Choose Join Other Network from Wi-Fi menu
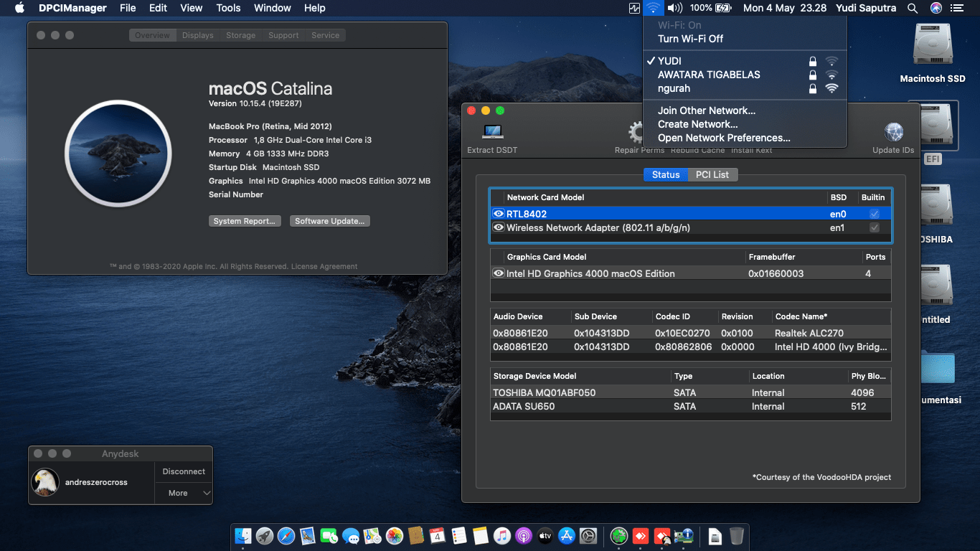Screen dimensions: 980x551 pos(745,110)
